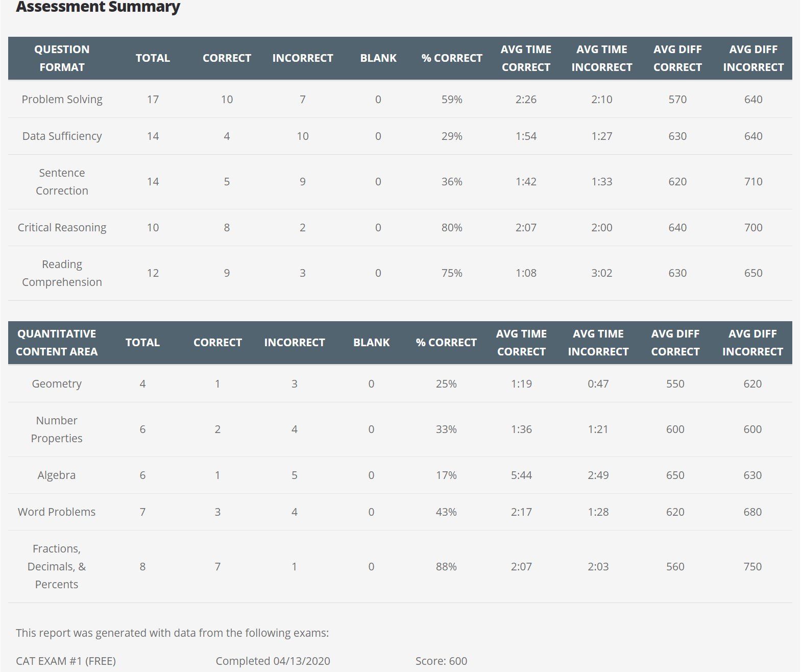Open the CAT EXAM #1 (FREE) entry
Viewport: 802px width, 672px height.
coord(66,661)
